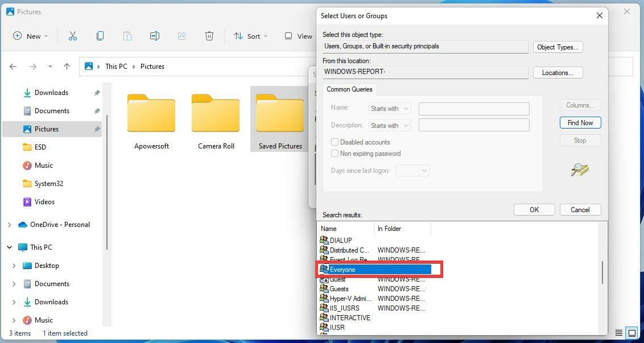The image size is (644, 343).
Task: Click the search results vertical scrollbar
Action: click(x=602, y=272)
